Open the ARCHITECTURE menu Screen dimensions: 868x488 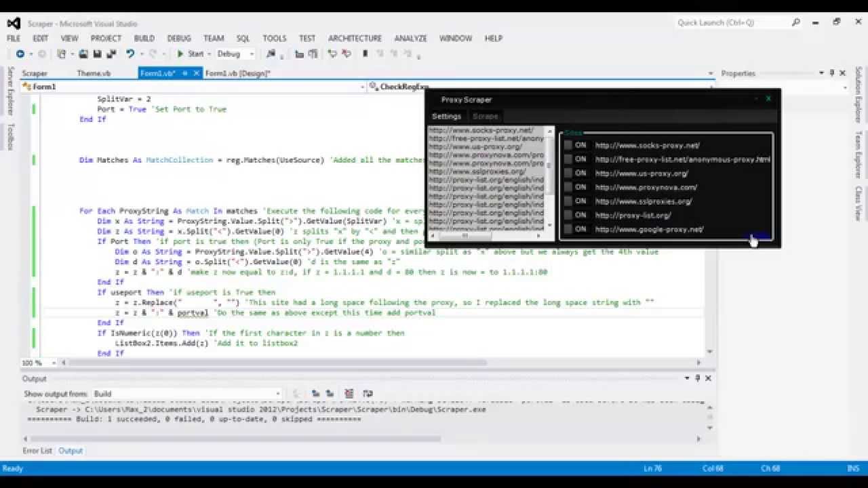pos(355,39)
